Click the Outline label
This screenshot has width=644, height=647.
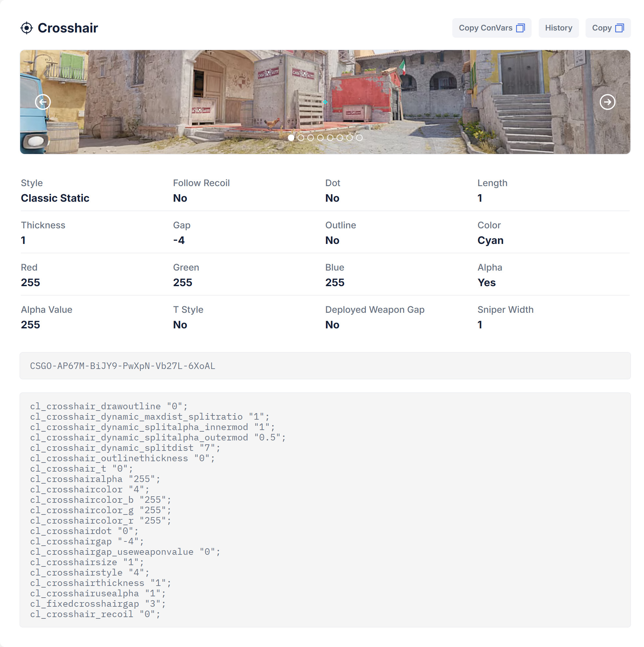341,225
